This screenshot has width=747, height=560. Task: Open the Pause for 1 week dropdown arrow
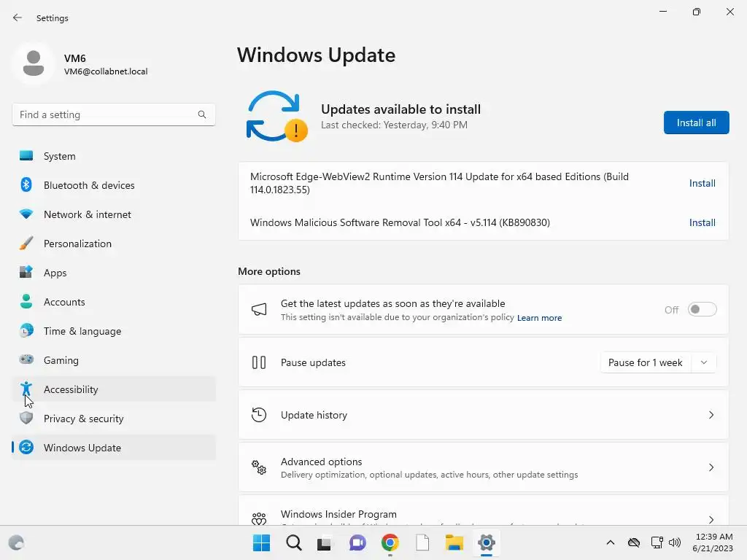[704, 362]
